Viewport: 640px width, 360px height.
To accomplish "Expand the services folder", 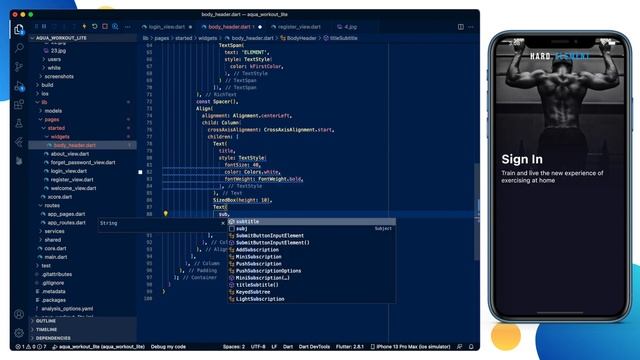I will pyautogui.click(x=54, y=231).
